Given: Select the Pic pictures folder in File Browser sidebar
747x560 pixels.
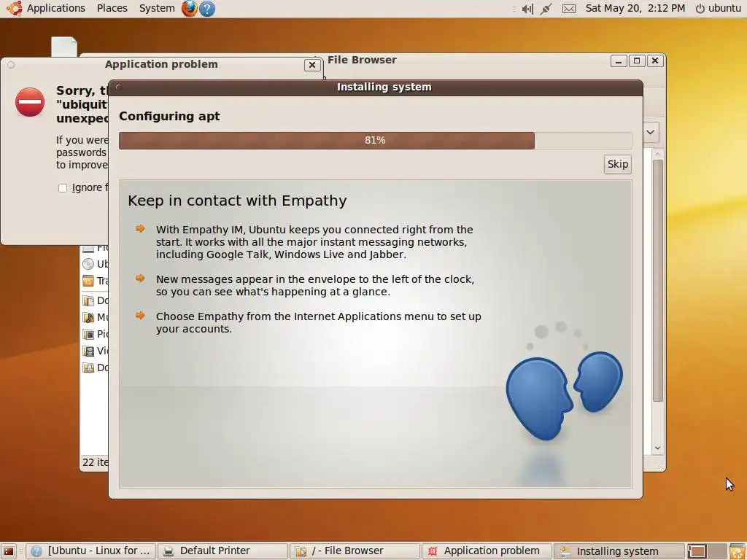Looking at the screenshot, I should coord(95,334).
